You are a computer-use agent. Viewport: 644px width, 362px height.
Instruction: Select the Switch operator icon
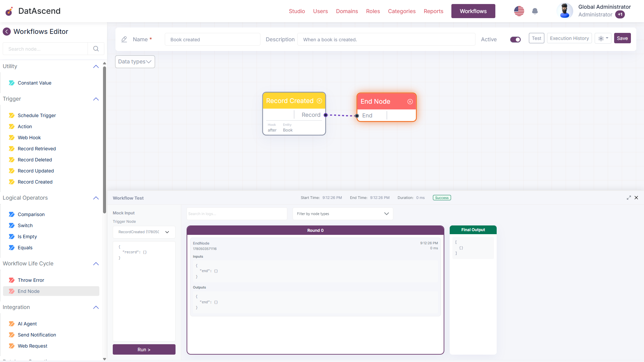[x=12, y=225]
